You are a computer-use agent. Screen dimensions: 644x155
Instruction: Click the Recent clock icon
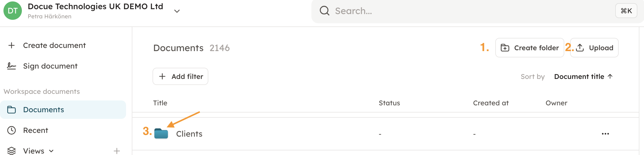[x=12, y=130]
